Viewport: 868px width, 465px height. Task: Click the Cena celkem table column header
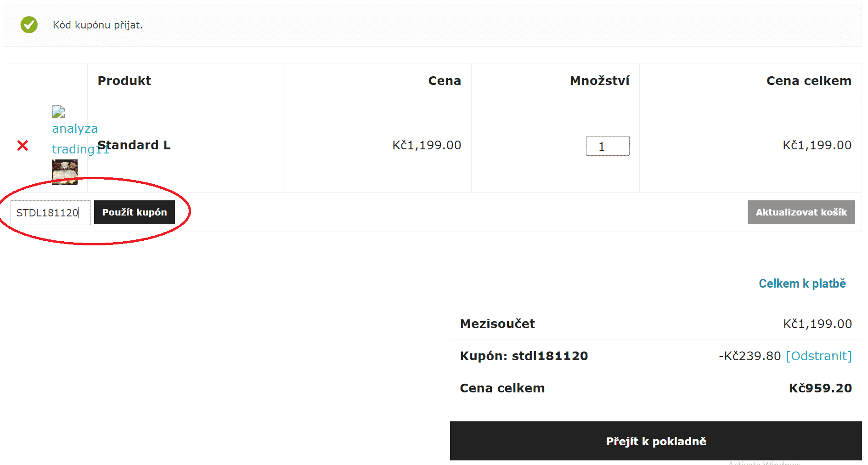tap(808, 81)
